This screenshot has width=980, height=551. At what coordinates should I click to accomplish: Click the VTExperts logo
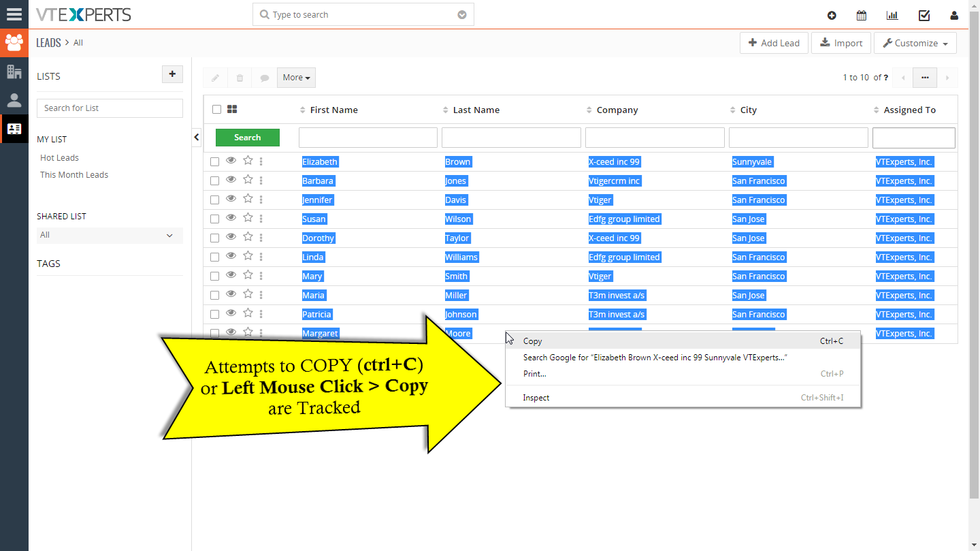[x=84, y=14]
